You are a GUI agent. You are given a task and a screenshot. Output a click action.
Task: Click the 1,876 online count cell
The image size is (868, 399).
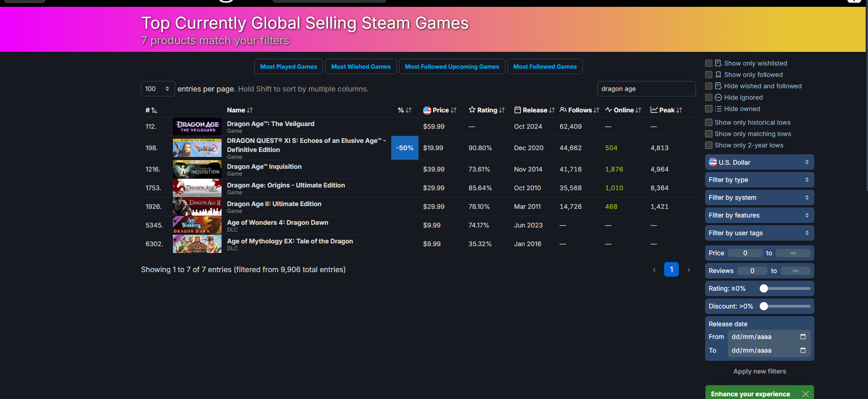click(x=614, y=169)
